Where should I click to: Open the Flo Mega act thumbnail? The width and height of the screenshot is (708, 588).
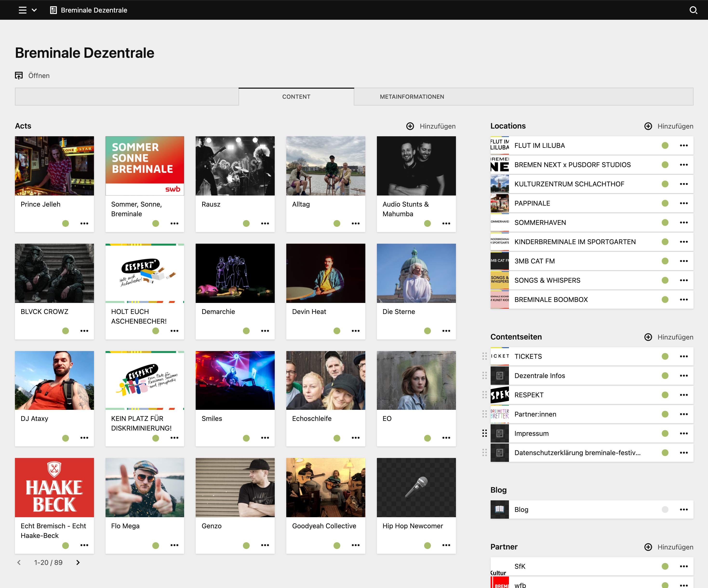click(x=145, y=487)
